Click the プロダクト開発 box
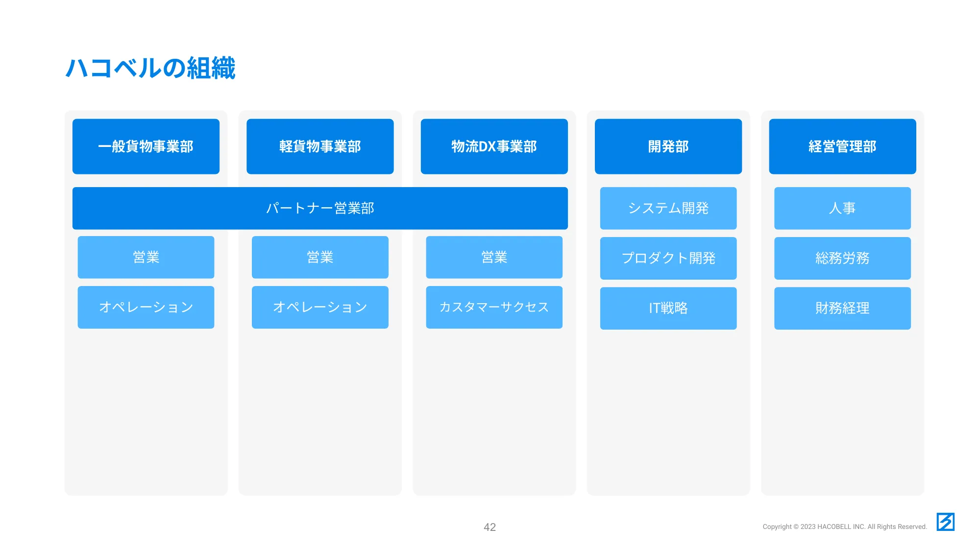Viewport: 980px width, 551px height. point(668,258)
